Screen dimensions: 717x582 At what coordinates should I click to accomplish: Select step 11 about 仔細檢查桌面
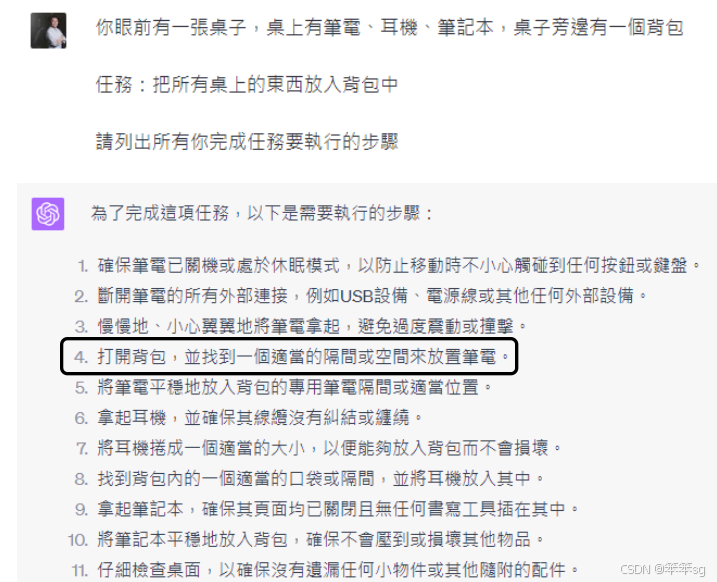coord(325,570)
